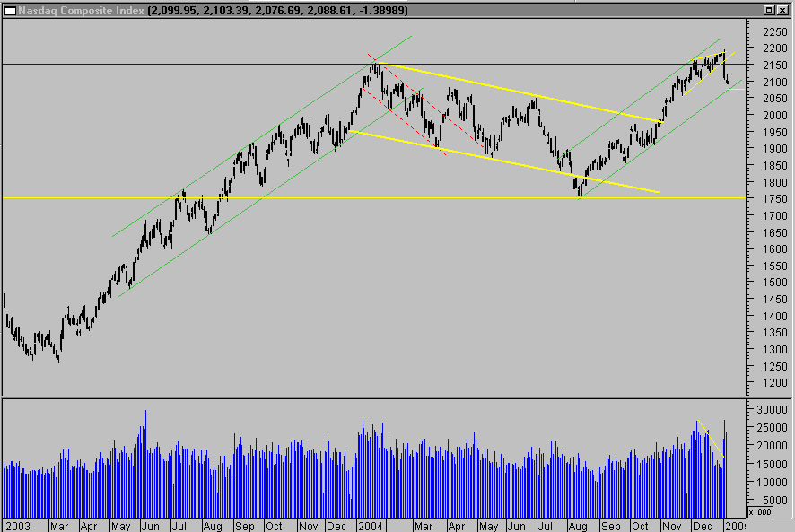Click the 2250 price axis label
795x532 pixels.
(774, 32)
